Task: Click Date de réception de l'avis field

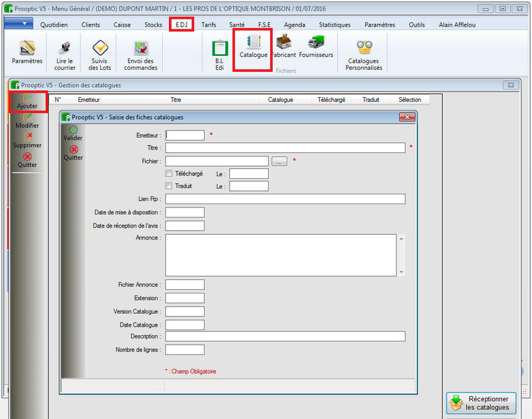Action: (185, 225)
